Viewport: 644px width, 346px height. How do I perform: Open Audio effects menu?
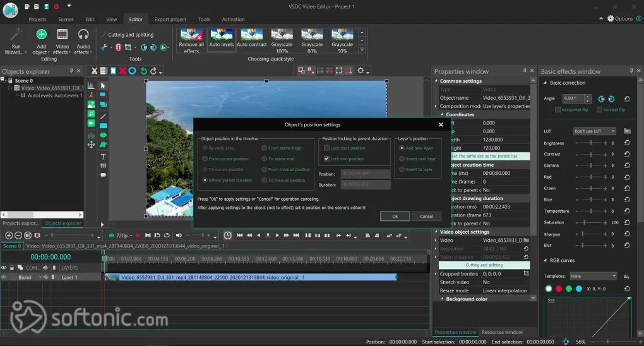(83, 41)
